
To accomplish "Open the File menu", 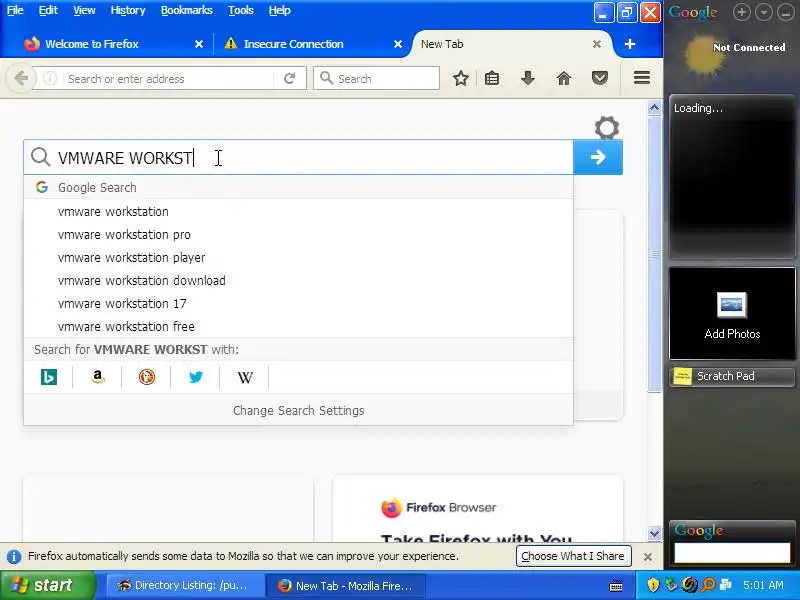I will click(15, 10).
